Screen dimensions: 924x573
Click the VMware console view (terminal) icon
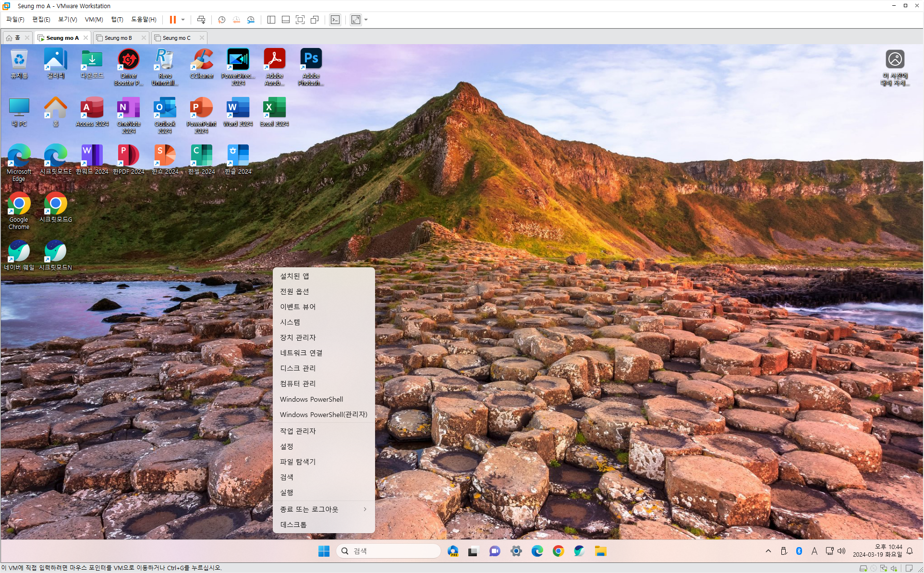tap(335, 20)
